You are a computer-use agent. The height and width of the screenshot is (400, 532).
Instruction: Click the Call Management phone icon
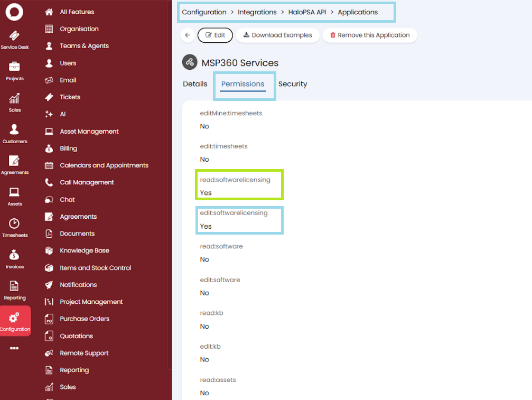click(x=49, y=182)
